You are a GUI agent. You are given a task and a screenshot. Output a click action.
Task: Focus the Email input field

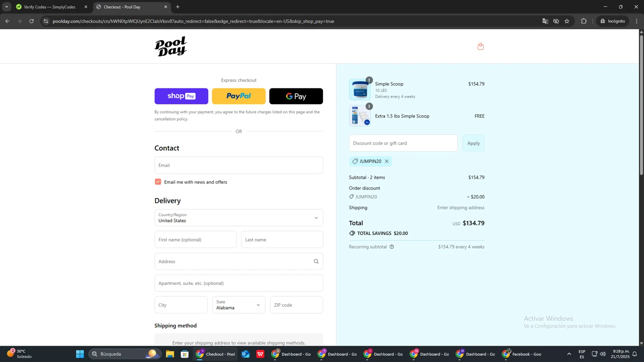[x=239, y=165]
